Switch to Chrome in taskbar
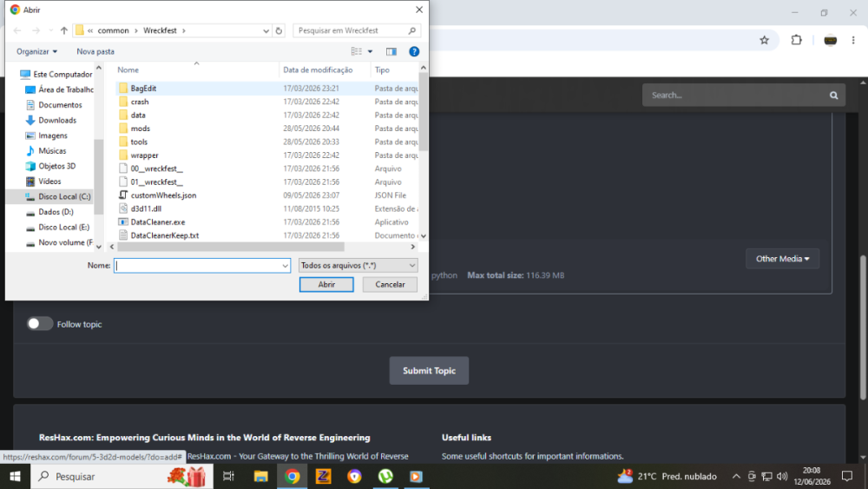 point(293,476)
